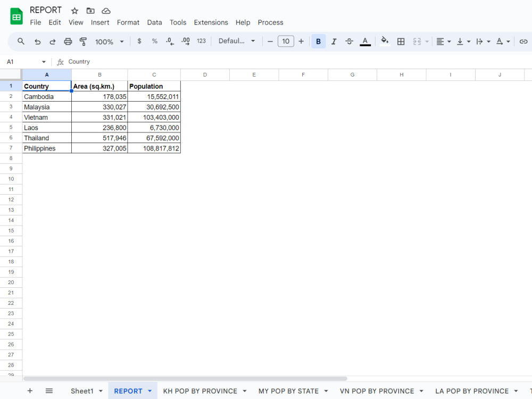Format as percent

tap(155, 41)
